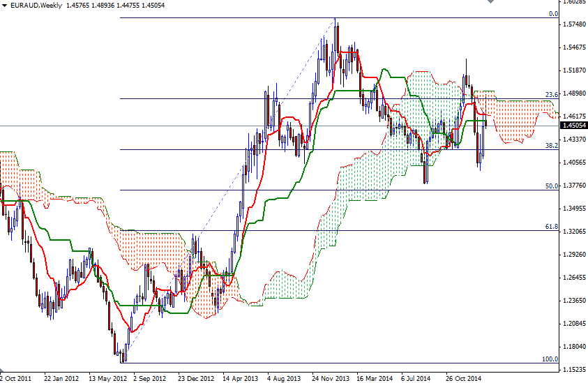The image size is (588, 383).
Task: Click the 1.54675 price axis value
Action: tap(574, 47)
